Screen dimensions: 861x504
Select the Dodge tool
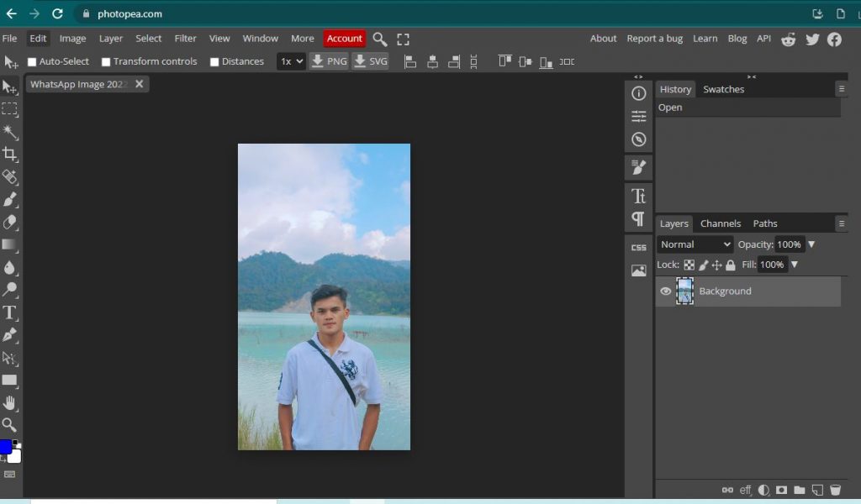point(9,290)
